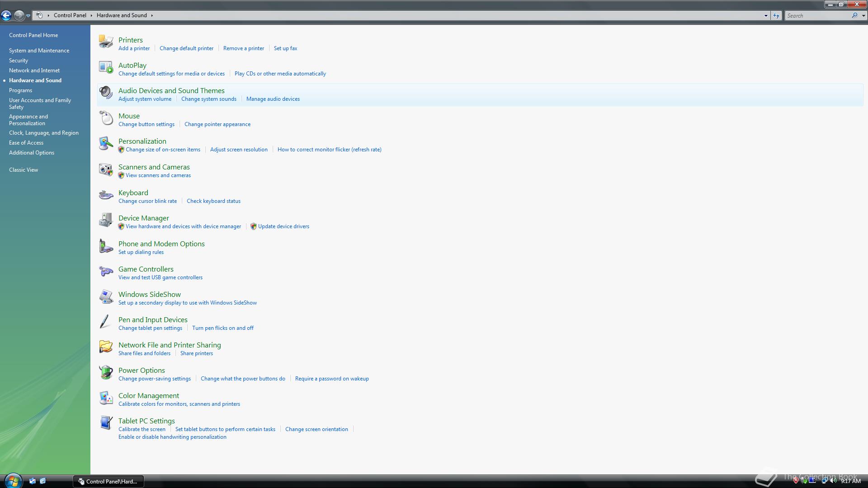Click the volume speaker tray icon
Image resolution: width=868 pixels, height=488 pixels.
pyautogui.click(x=833, y=481)
